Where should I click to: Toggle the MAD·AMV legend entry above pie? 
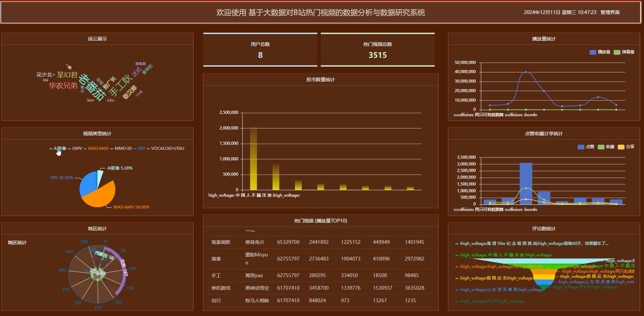96,148
